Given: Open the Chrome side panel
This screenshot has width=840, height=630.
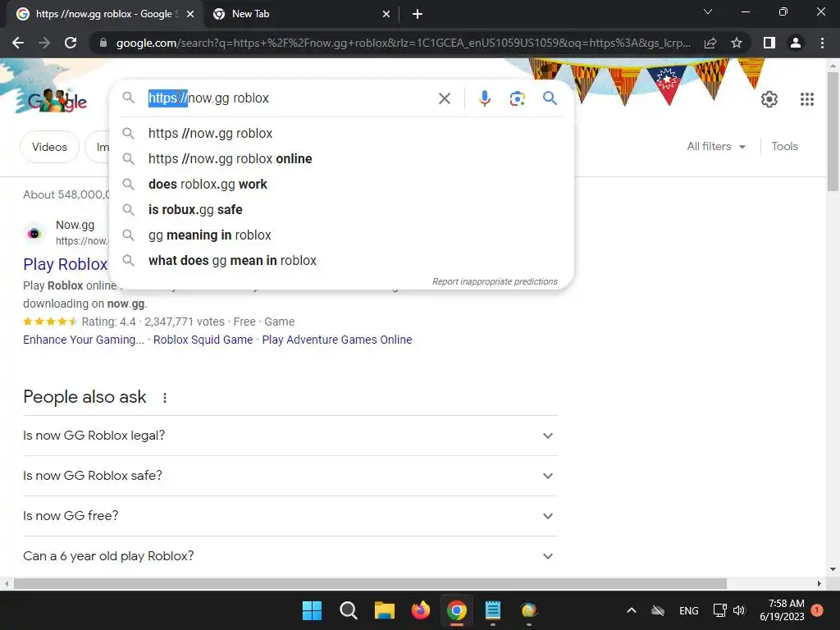Looking at the screenshot, I should [769, 43].
